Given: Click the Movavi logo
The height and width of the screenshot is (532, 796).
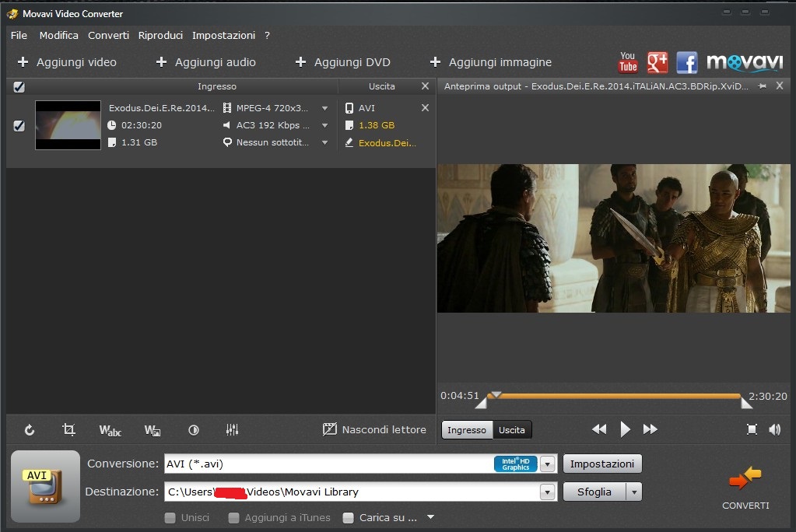Looking at the screenshot, I should point(745,62).
